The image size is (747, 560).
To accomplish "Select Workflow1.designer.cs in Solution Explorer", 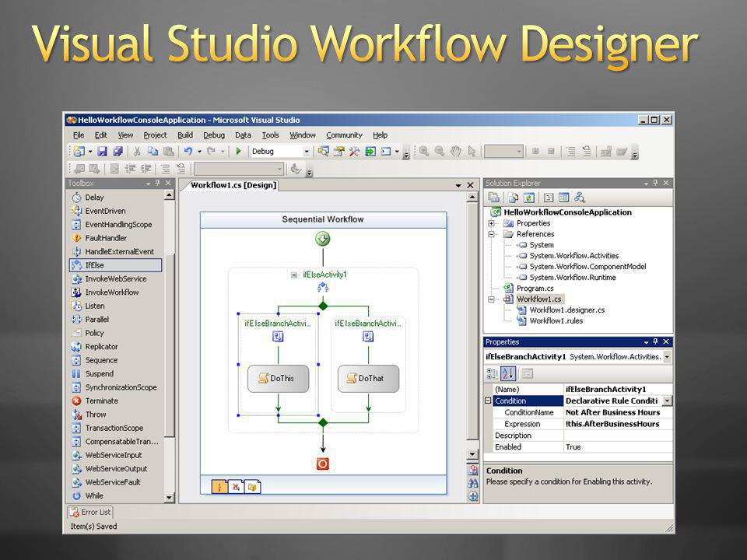I will [567, 310].
